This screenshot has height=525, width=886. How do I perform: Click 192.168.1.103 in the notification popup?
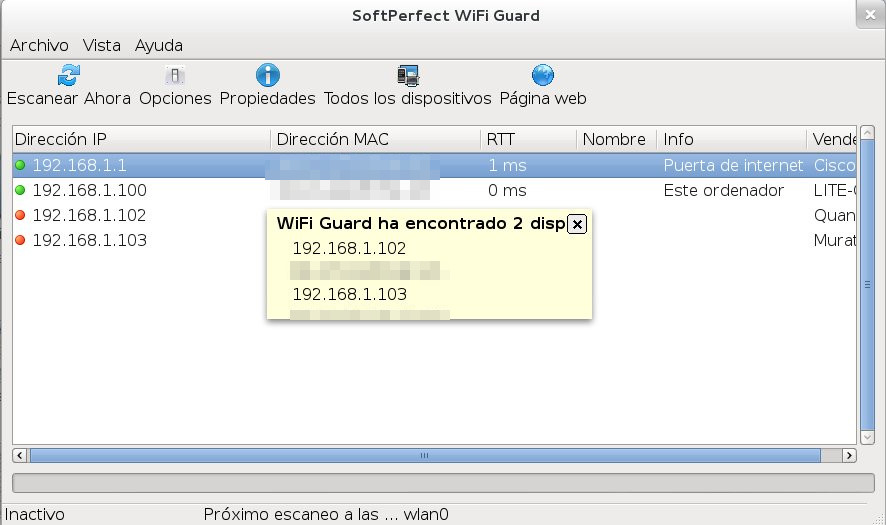(349, 294)
